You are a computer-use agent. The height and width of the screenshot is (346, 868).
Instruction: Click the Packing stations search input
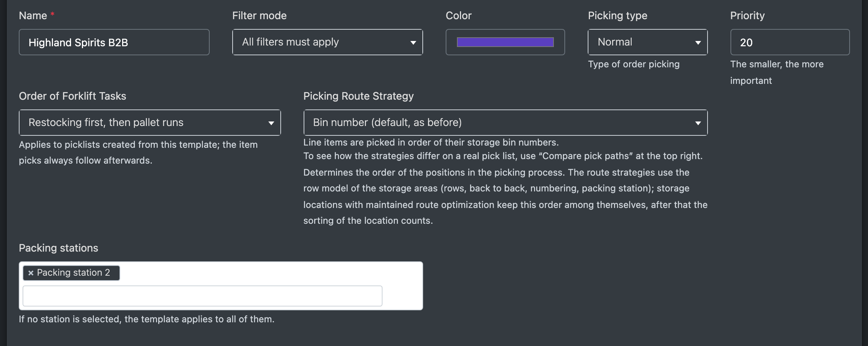[203, 296]
